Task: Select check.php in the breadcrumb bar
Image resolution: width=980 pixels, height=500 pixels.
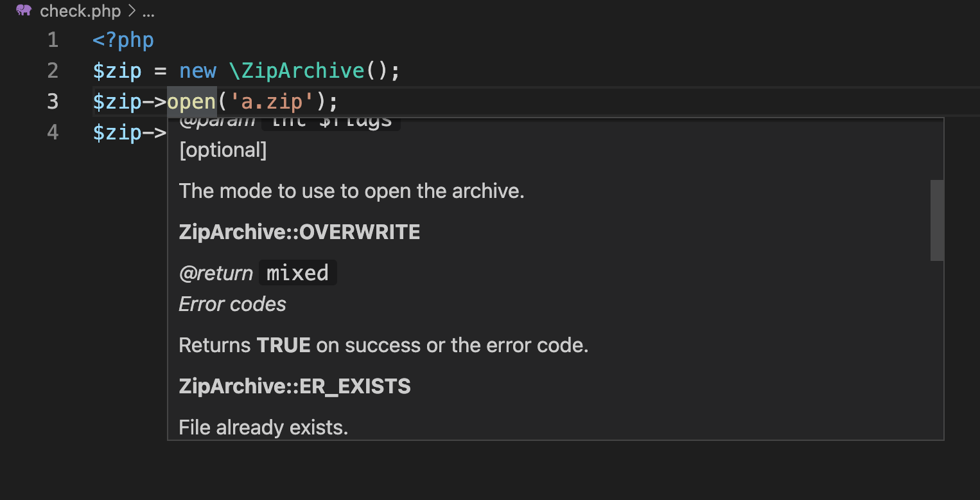Action: tap(80, 11)
